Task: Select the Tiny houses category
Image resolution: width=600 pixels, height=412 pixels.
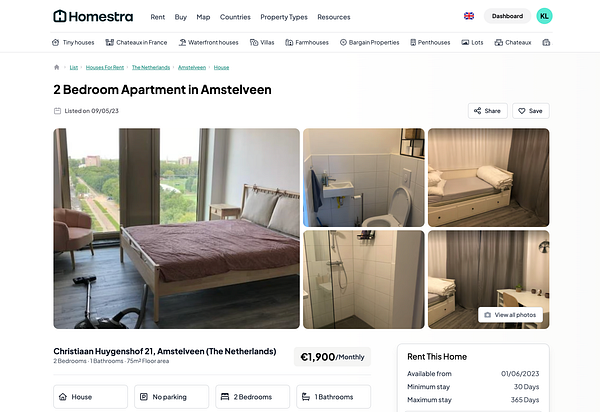Action: [73, 42]
